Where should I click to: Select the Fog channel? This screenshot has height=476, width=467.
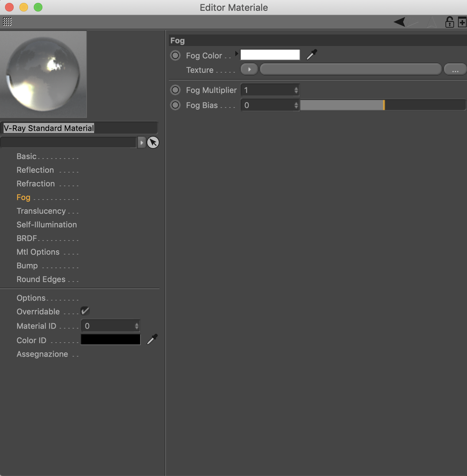coord(23,197)
